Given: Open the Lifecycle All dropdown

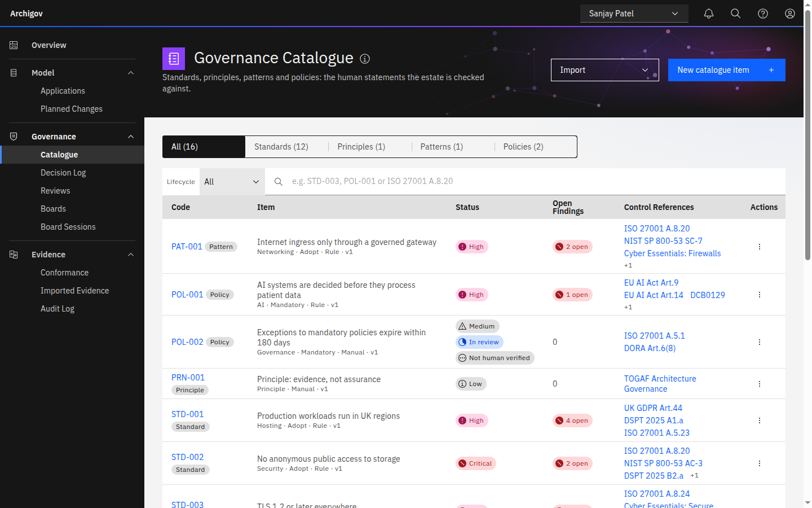Looking at the screenshot, I should tap(232, 182).
